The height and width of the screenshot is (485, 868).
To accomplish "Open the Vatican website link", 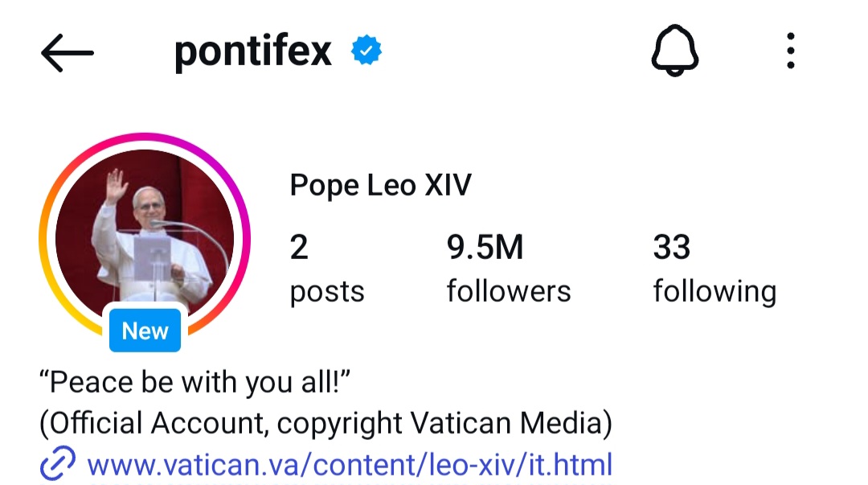I will pos(350,465).
